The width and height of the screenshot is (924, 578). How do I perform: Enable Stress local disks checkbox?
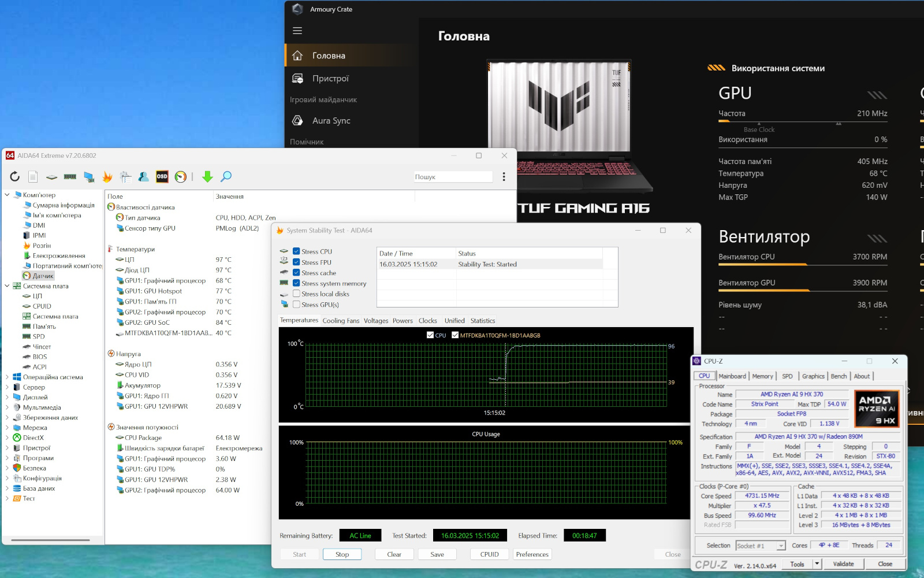pos(296,294)
